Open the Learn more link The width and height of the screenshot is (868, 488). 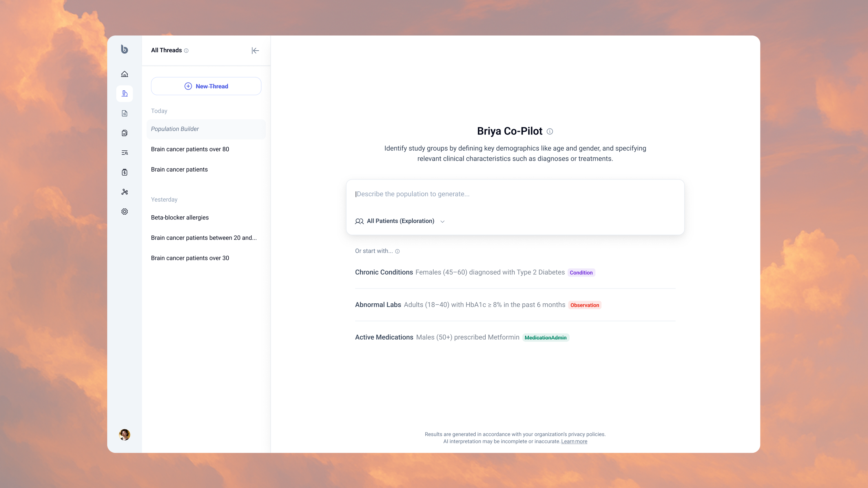pyautogui.click(x=574, y=442)
